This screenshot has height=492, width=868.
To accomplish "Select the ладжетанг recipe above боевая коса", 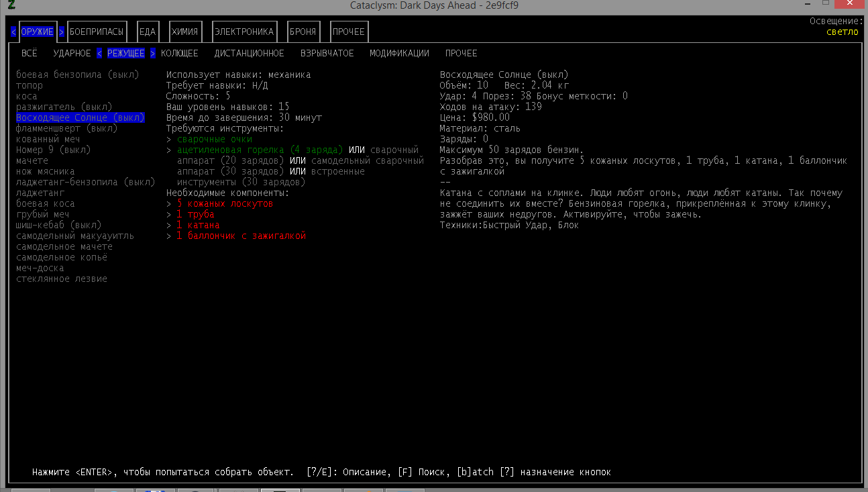I will click(40, 193).
